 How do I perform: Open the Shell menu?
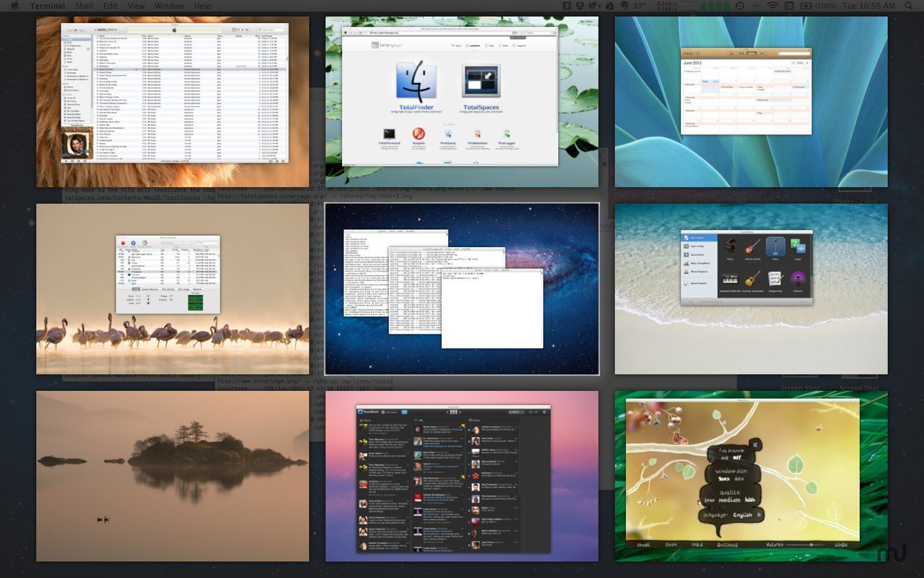(x=84, y=6)
